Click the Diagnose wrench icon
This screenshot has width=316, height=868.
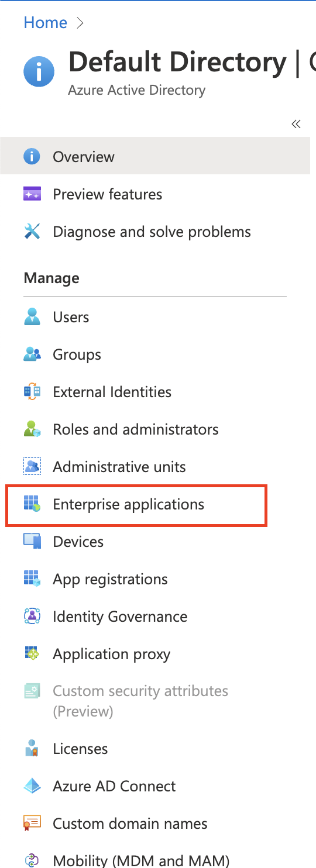pos(32,232)
